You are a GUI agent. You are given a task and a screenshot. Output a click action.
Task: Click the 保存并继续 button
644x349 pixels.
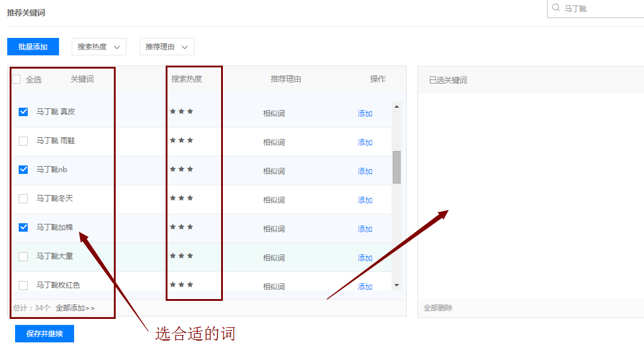pos(45,334)
